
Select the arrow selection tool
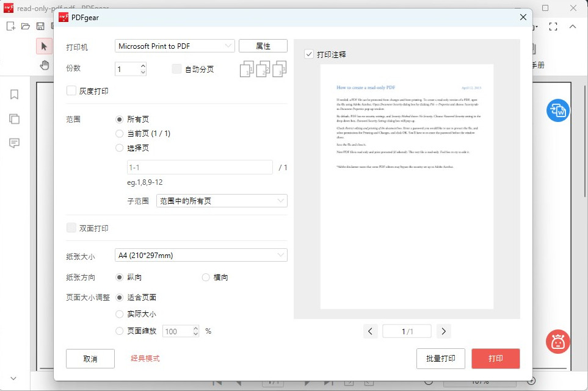(x=43, y=46)
